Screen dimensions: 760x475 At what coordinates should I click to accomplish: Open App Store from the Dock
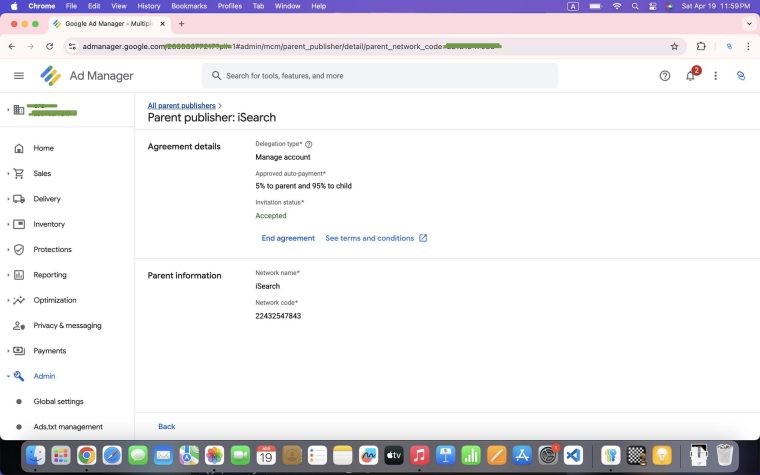[522, 456]
